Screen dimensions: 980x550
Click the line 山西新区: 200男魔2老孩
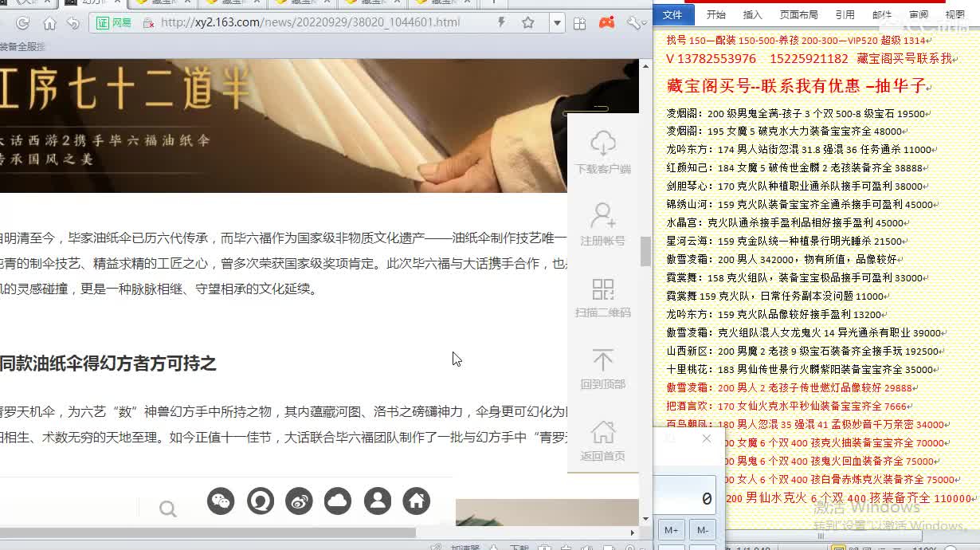806,351
